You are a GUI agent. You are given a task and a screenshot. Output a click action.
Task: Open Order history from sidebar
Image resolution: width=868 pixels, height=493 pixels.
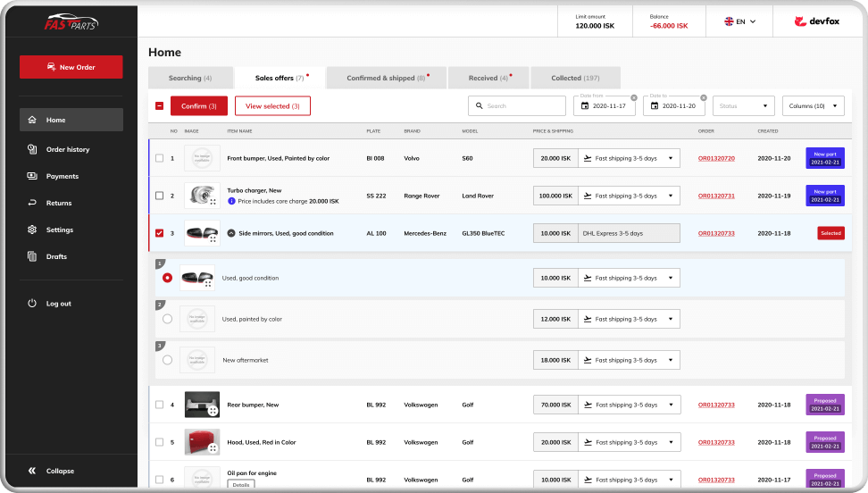[x=68, y=149]
